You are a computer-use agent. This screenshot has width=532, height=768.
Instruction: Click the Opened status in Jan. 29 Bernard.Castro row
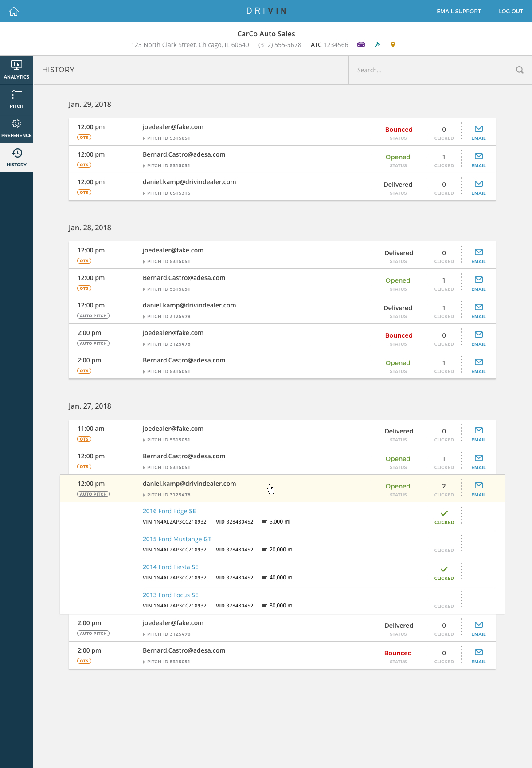tap(398, 157)
